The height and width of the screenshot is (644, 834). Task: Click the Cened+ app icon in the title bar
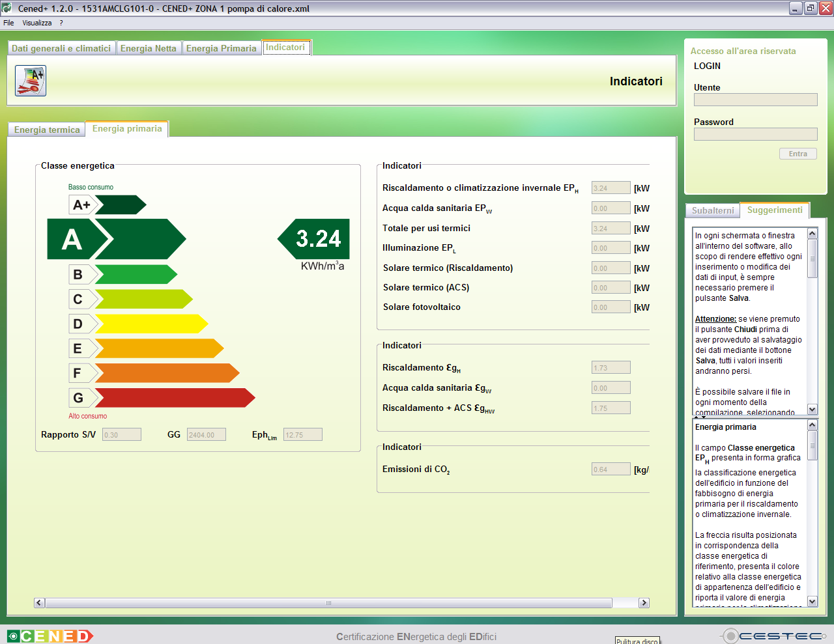pyautogui.click(x=7, y=8)
